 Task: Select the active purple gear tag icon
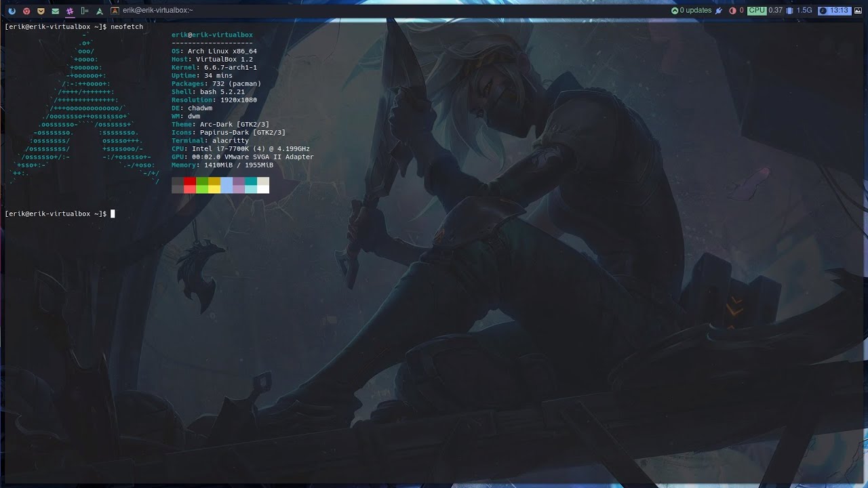[70, 11]
